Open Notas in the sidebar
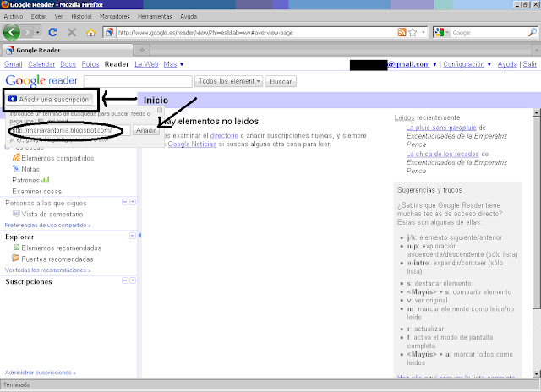The image size is (541, 392). click(26, 169)
